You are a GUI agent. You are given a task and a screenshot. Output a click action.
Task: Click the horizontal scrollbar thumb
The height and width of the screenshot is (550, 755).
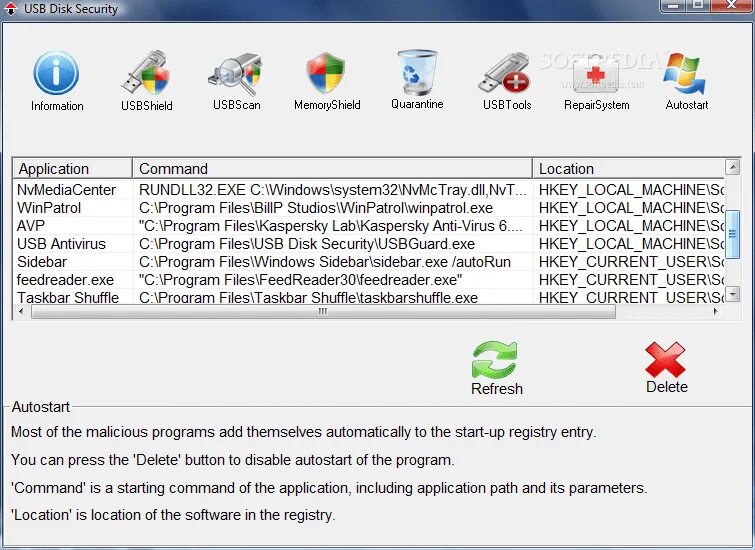(323, 312)
